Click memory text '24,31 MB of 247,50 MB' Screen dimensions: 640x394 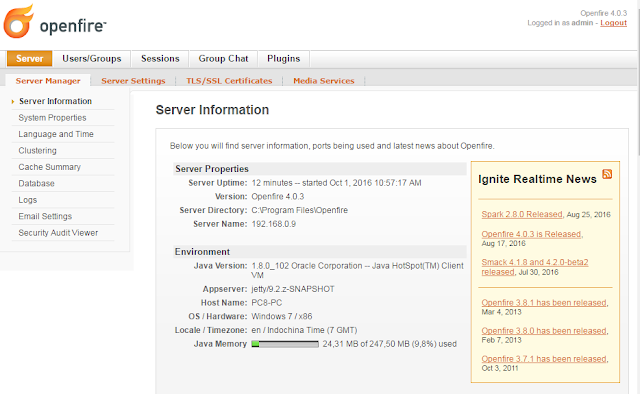[366, 344]
